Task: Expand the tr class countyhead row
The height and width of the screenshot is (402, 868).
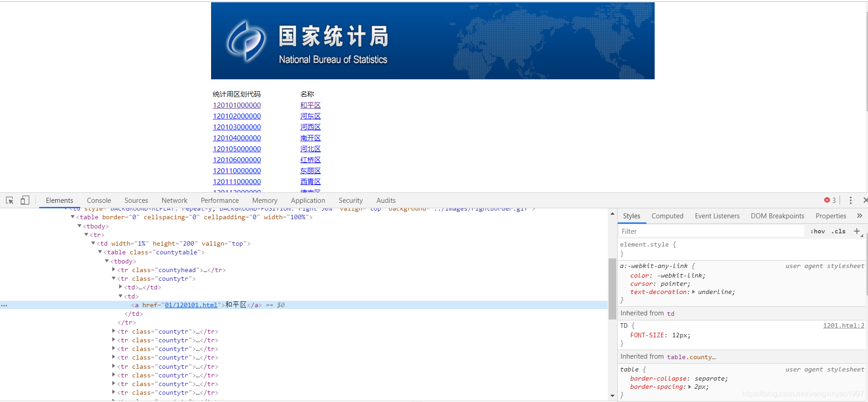Action: (x=114, y=270)
